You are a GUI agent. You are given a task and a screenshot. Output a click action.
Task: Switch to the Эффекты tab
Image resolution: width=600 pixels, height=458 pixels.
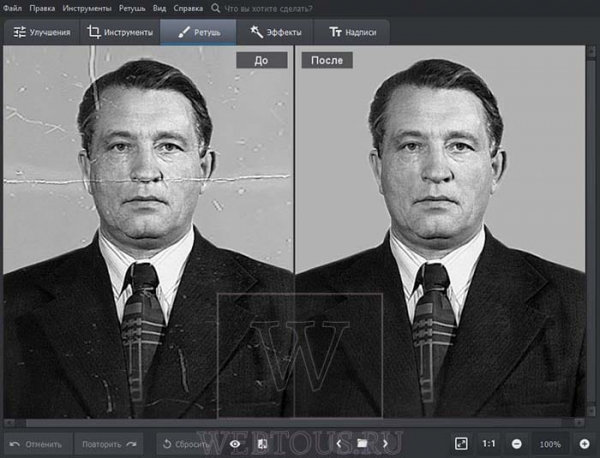[x=275, y=32]
